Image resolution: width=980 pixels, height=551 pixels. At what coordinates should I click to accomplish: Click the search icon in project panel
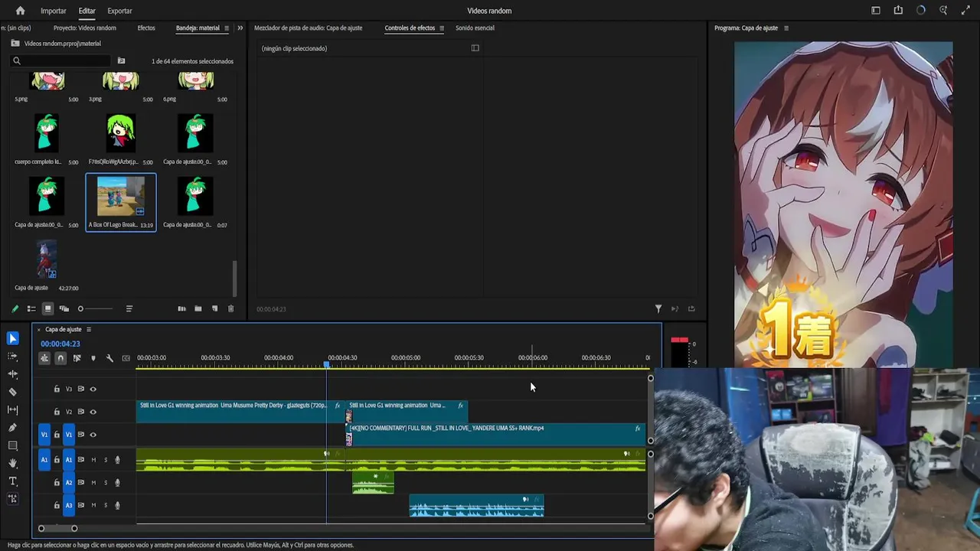point(17,61)
